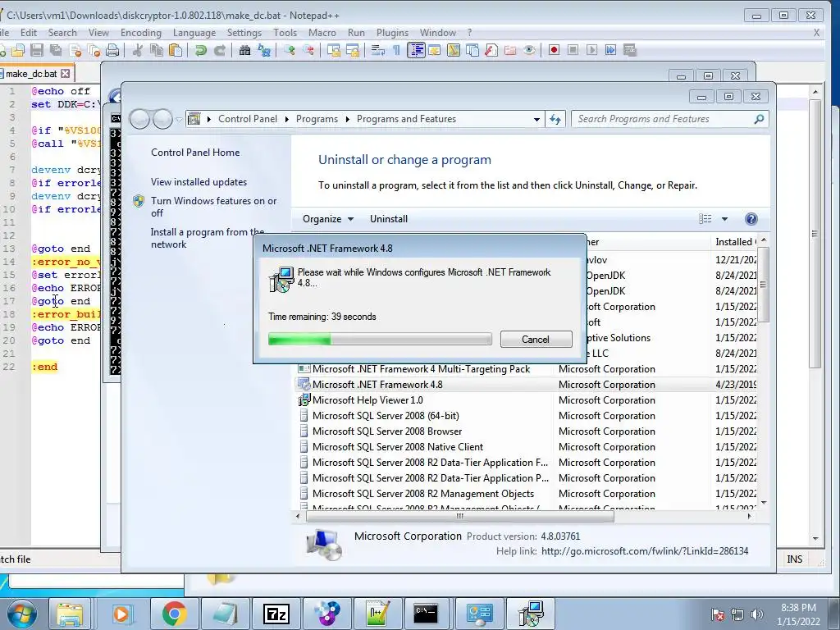
Task: Click the go.microsoft.com help link
Action: [x=645, y=550]
